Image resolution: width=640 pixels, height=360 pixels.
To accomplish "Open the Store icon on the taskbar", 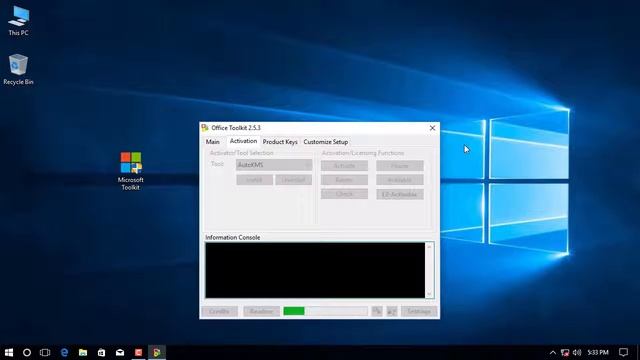I will 101,352.
